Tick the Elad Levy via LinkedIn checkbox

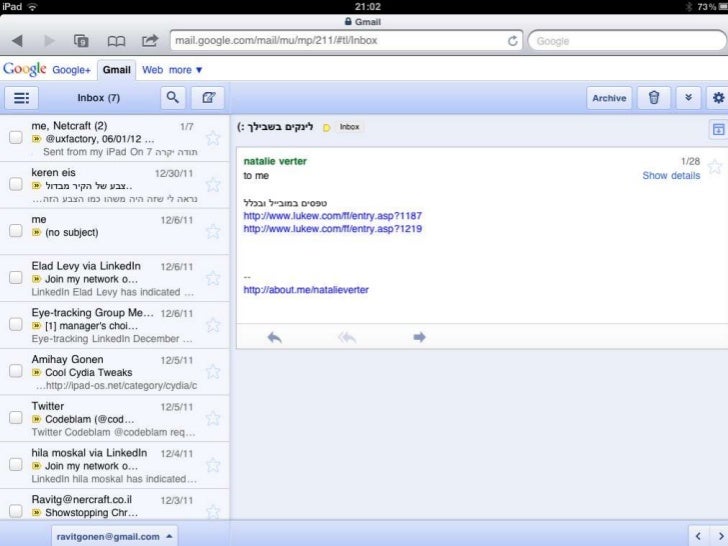[x=16, y=278]
